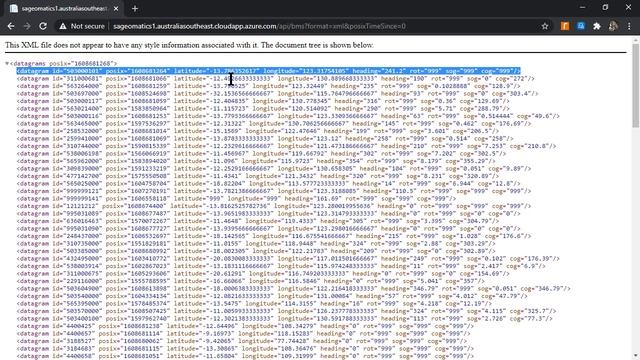Click the datagram row id="563465000"

click(x=274, y=123)
